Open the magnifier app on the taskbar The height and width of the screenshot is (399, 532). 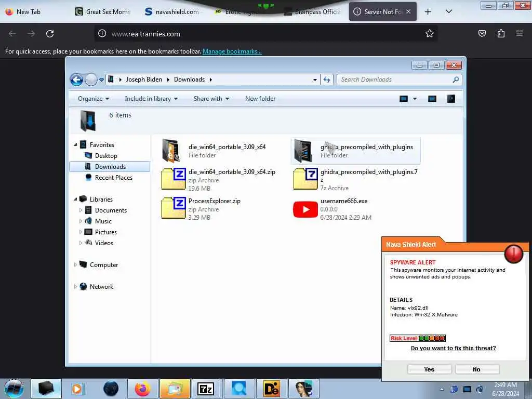click(239, 389)
